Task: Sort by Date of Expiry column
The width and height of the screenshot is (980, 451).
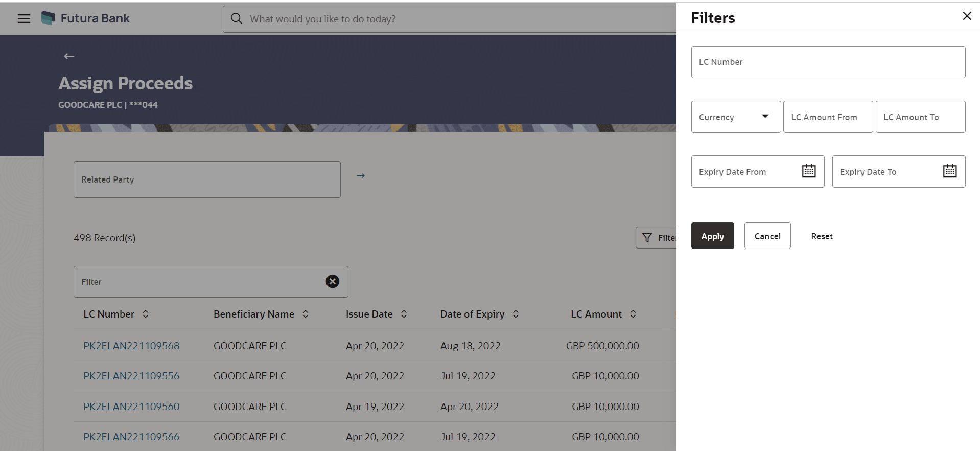Action: coord(516,314)
